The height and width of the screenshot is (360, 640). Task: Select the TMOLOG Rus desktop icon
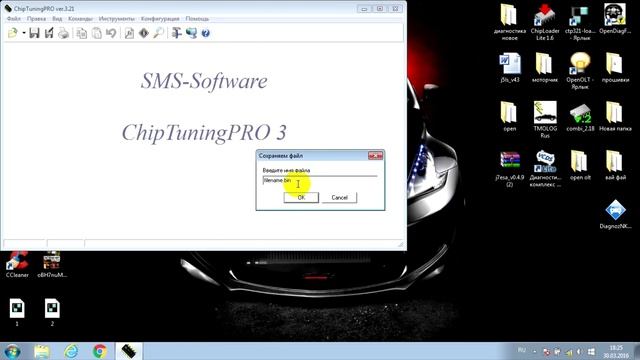(545, 120)
